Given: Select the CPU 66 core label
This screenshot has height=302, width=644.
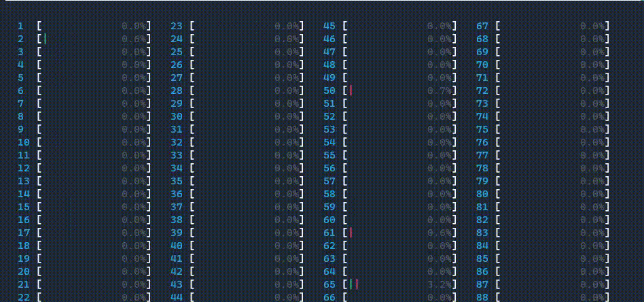Looking at the screenshot, I should (329, 297).
